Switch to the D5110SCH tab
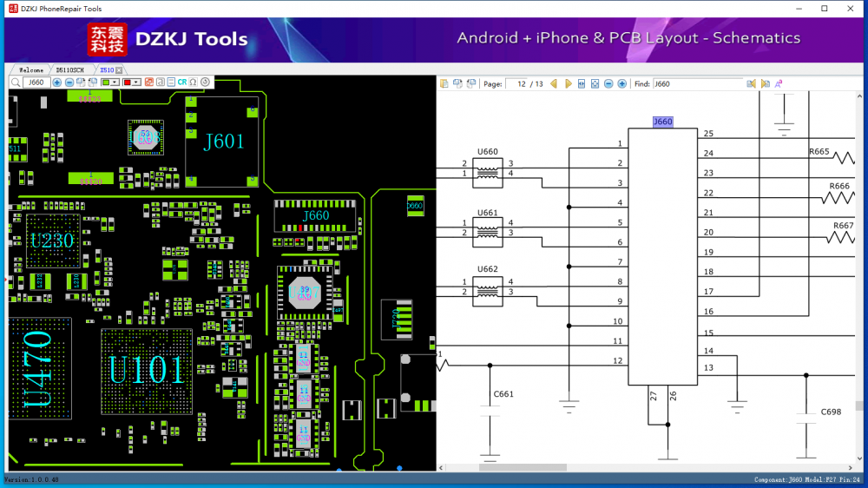868x488 pixels. 70,69
